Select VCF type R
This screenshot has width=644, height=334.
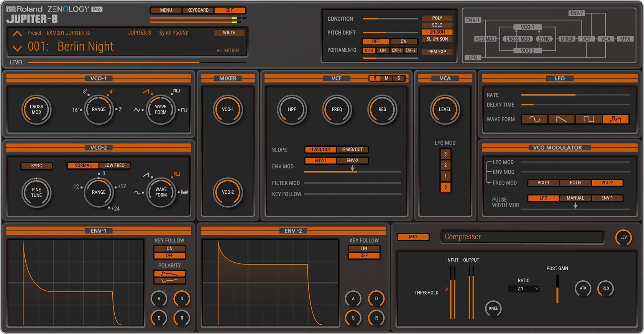(x=375, y=78)
